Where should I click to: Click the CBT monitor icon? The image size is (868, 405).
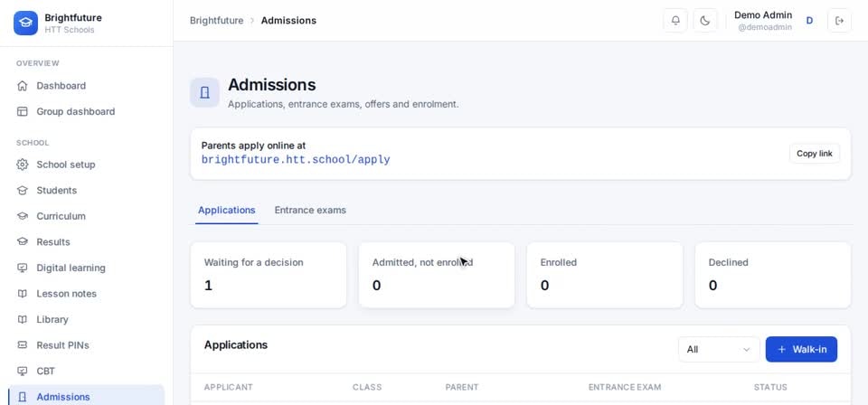22,371
